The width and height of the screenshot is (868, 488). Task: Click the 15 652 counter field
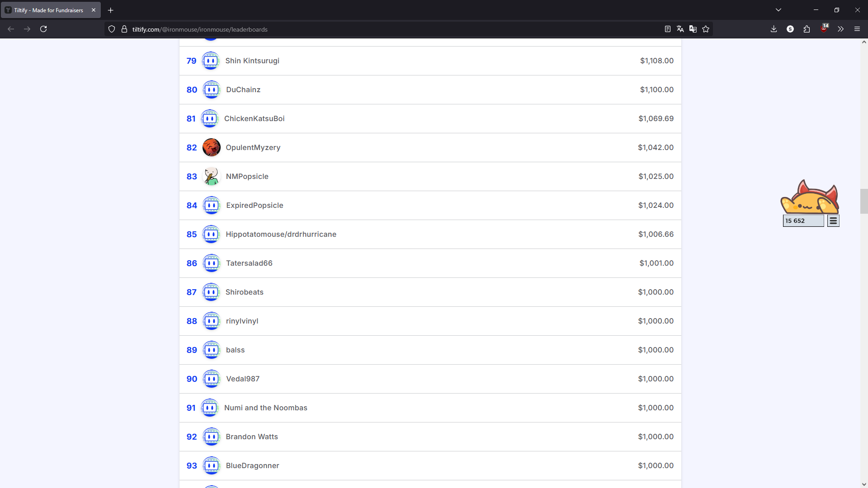coord(803,221)
